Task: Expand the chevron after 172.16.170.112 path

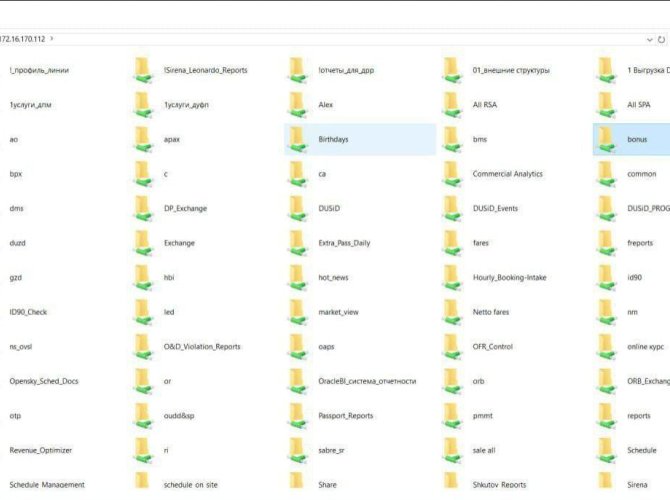Action: [51, 39]
